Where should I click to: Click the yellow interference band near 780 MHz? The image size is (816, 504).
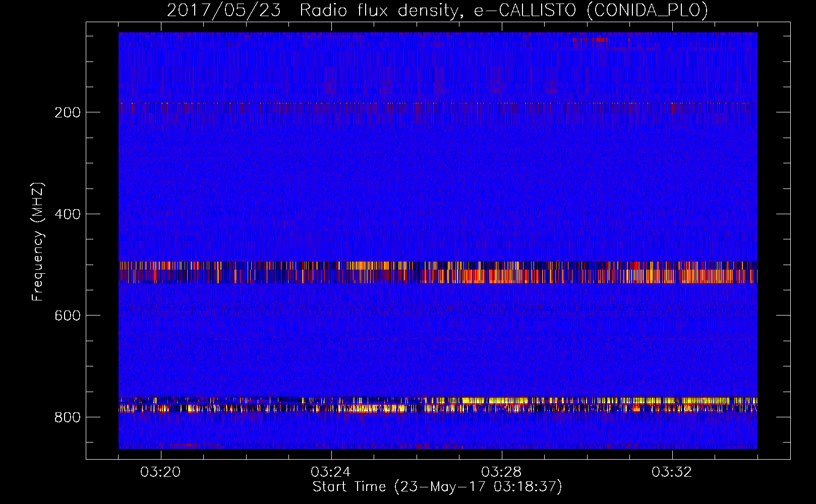click(x=438, y=405)
